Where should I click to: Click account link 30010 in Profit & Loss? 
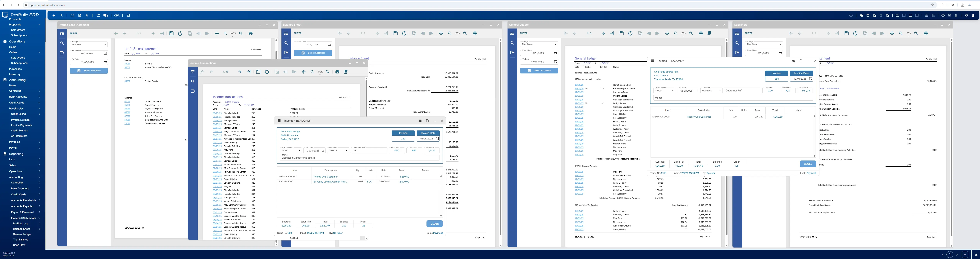click(127, 64)
